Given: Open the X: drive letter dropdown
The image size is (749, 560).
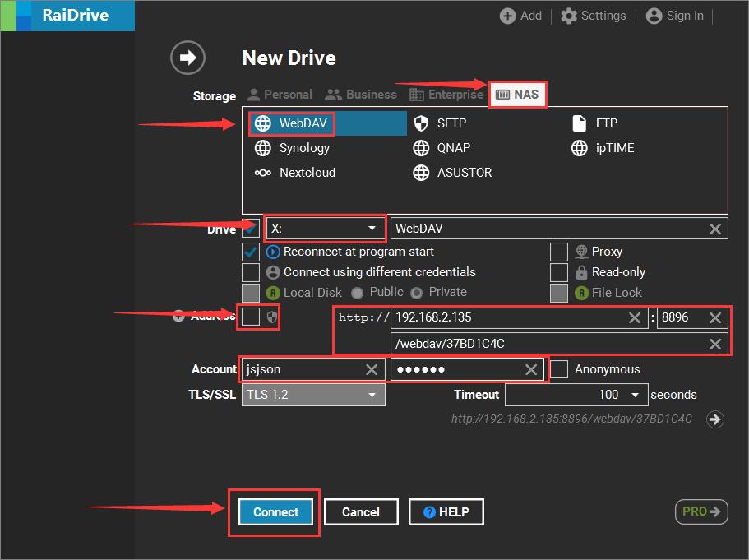Looking at the screenshot, I should pos(325,229).
